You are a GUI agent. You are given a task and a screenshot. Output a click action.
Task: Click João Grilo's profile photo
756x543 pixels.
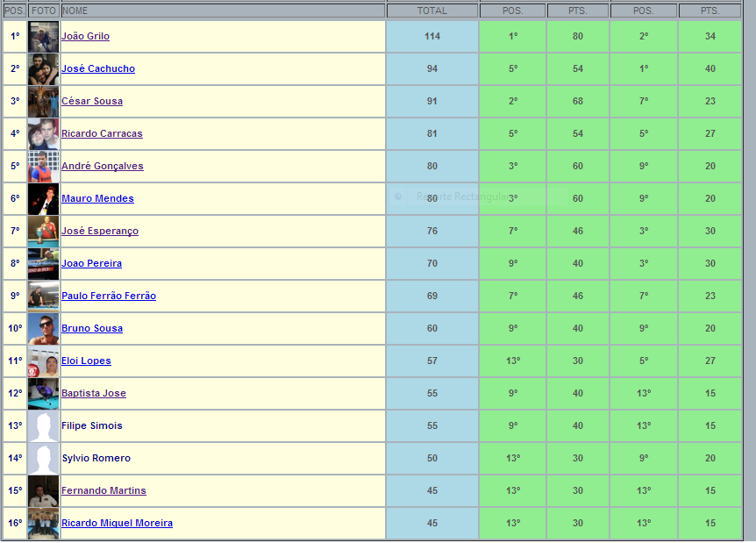pyautogui.click(x=43, y=37)
